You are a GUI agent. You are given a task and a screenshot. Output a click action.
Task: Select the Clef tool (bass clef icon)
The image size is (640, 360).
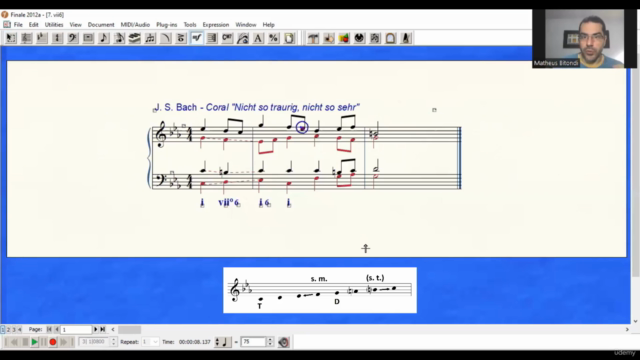[x=73, y=38]
